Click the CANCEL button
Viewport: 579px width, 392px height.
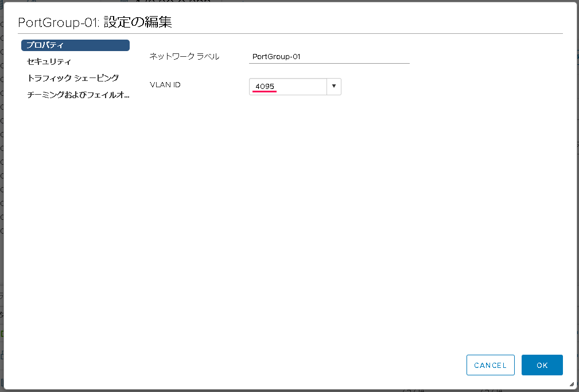coord(491,365)
